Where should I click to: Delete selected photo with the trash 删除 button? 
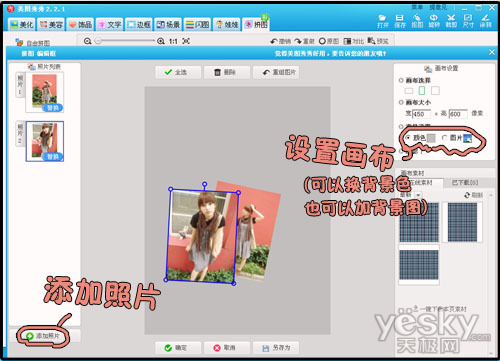[x=227, y=72]
